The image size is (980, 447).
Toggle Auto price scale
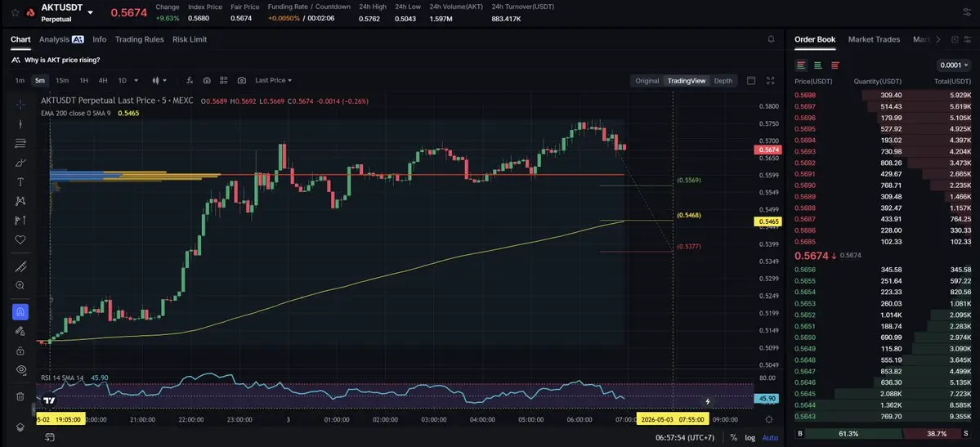coord(770,438)
